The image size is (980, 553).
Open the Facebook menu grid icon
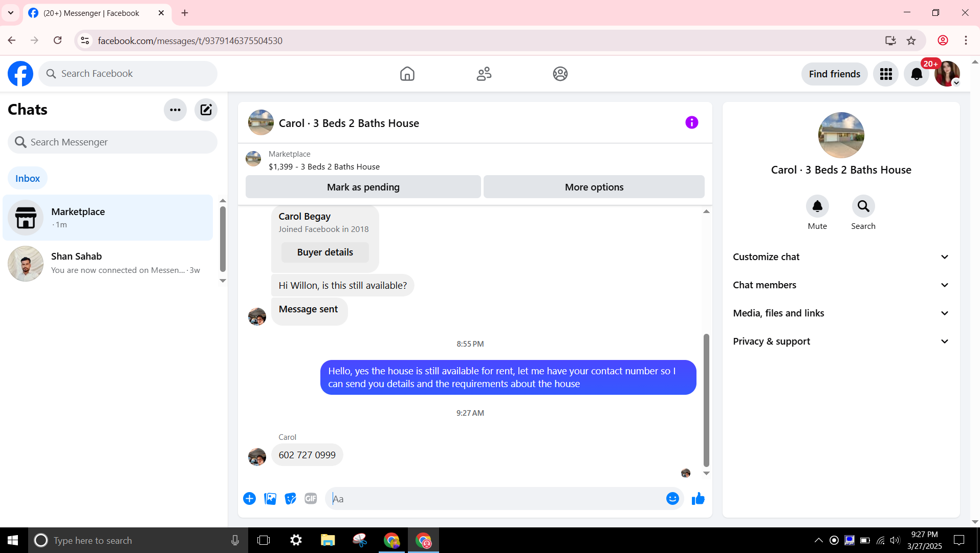[x=886, y=74]
